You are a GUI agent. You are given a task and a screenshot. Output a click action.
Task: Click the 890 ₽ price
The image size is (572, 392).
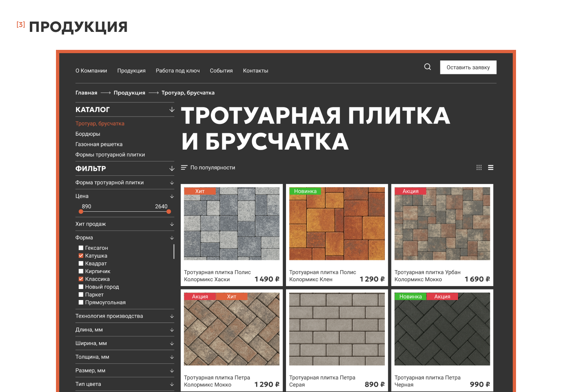[375, 385]
